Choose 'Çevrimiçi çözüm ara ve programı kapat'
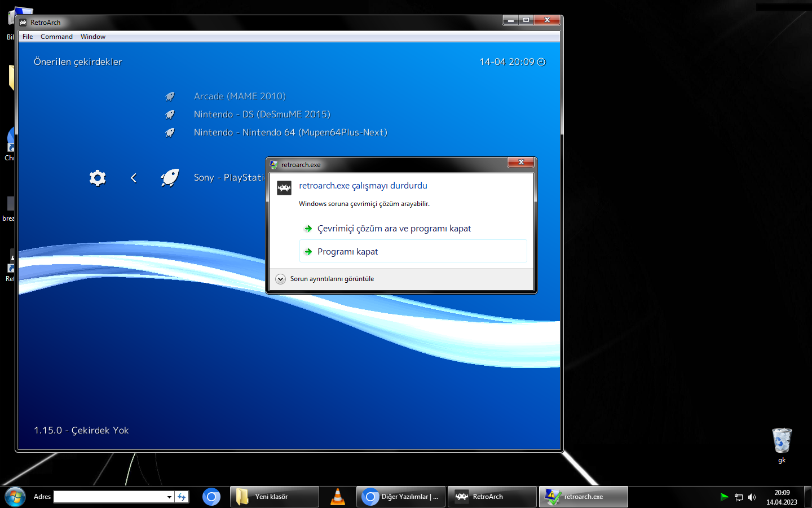The height and width of the screenshot is (508, 812). [x=413, y=229]
